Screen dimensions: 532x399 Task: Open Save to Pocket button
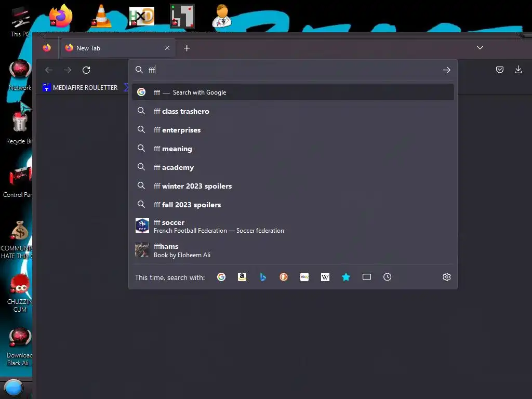point(499,70)
